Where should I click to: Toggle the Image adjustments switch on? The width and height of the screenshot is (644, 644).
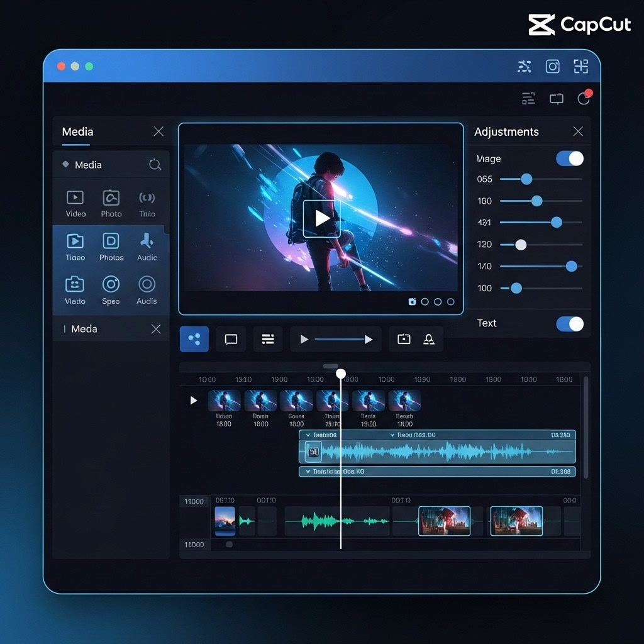(569, 158)
